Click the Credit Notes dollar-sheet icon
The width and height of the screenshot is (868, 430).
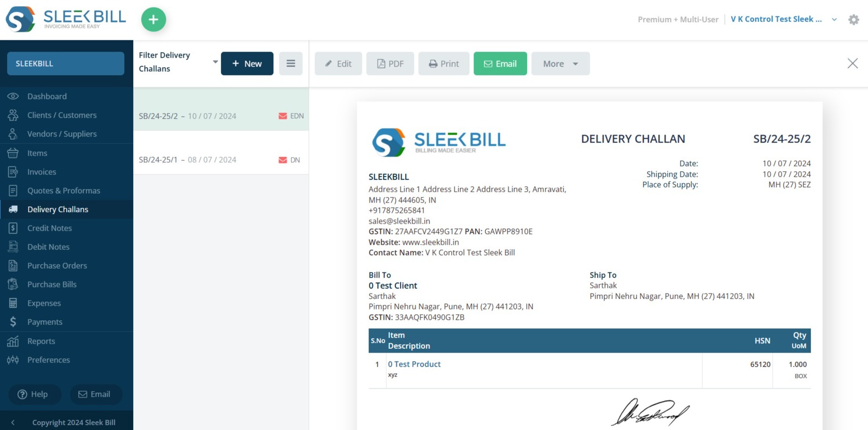13,228
